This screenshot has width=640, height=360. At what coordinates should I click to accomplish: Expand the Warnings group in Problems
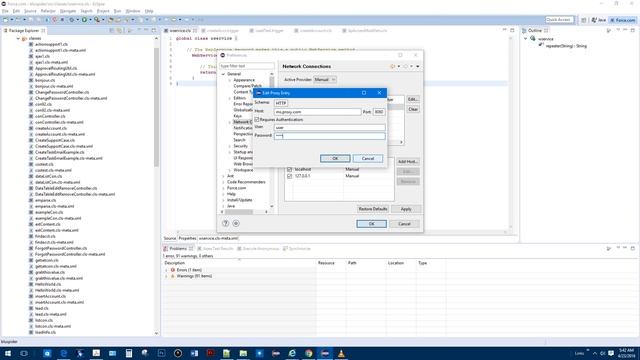click(167, 276)
